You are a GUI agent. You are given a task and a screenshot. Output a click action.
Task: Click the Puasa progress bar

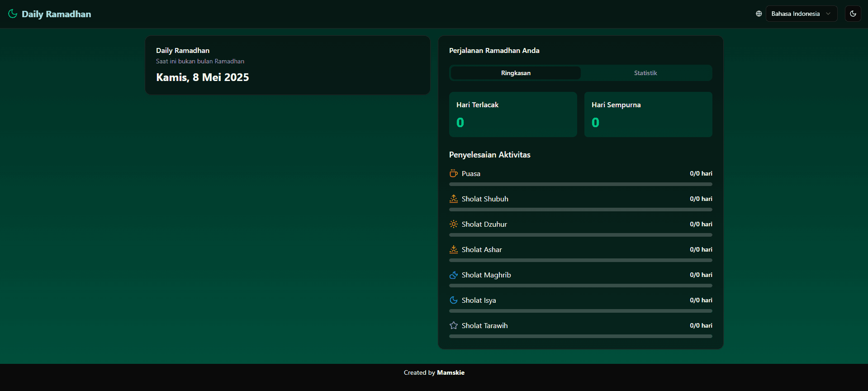(580, 184)
